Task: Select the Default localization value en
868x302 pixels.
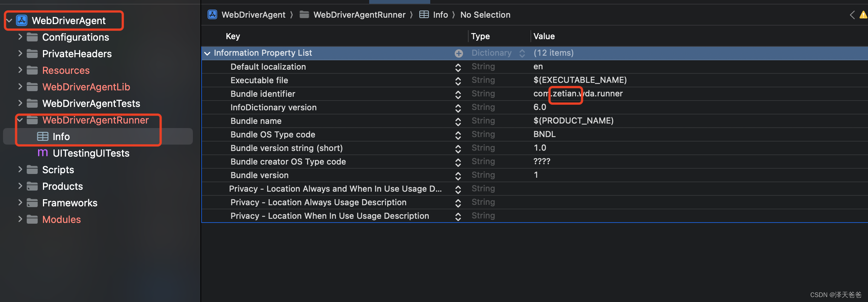Action: [x=538, y=67]
